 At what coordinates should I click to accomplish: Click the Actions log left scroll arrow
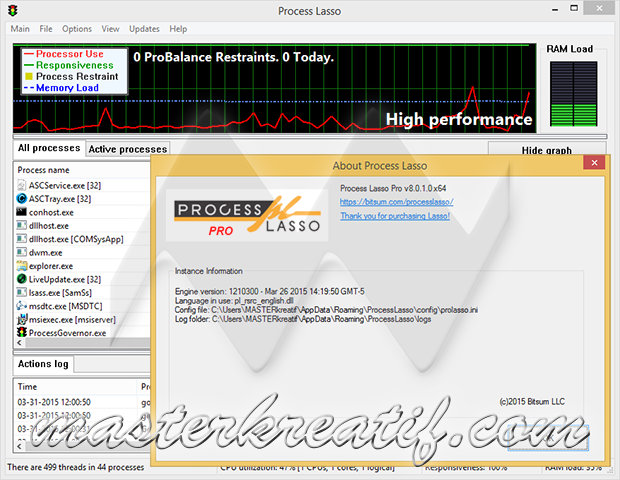(19, 446)
